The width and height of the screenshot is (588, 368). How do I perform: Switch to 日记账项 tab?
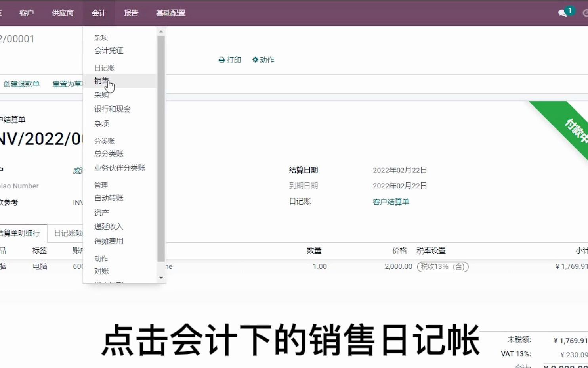click(68, 233)
